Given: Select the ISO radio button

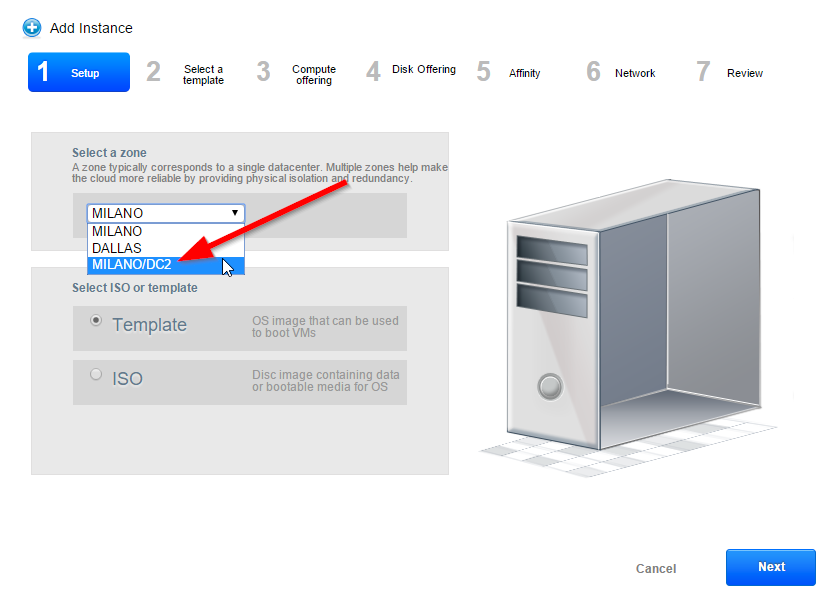Looking at the screenshot, I should click(96, 375).
